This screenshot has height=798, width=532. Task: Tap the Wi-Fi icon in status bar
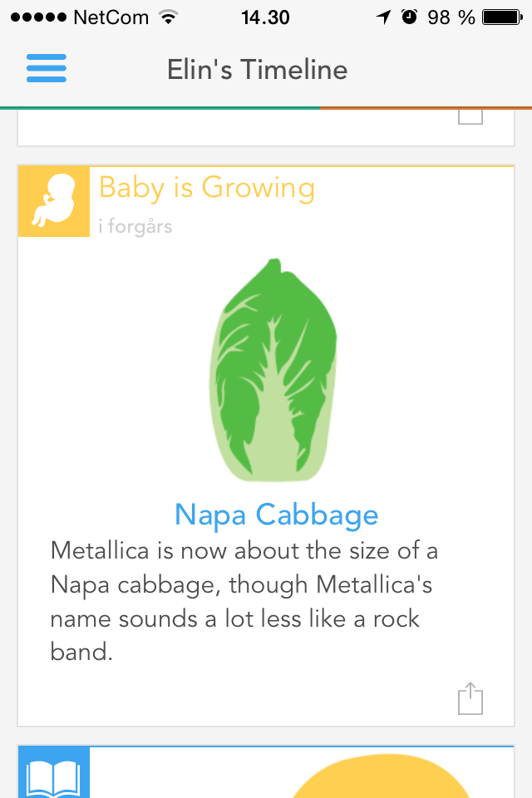coord(169,17)
